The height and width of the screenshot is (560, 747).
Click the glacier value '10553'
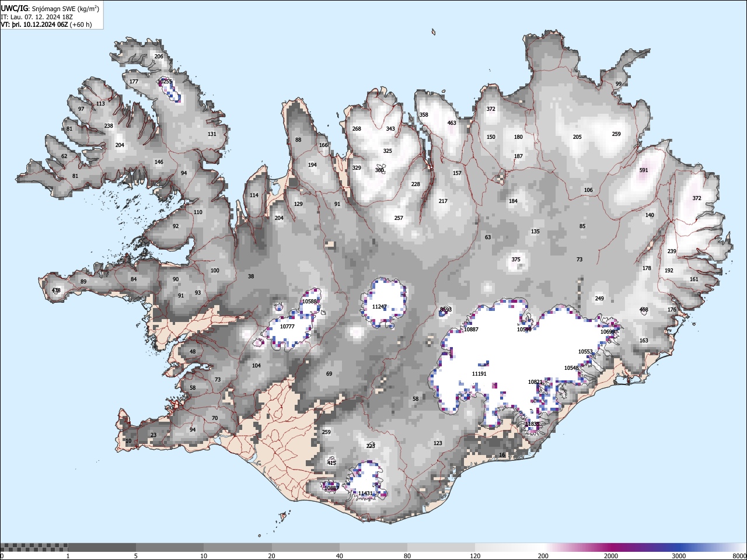tap(585, 352)
